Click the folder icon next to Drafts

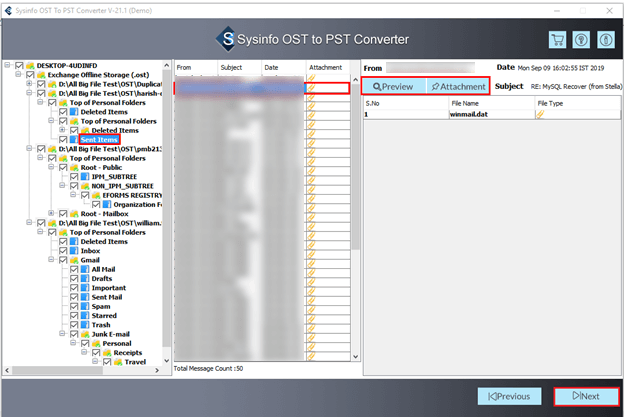point(85,279)
